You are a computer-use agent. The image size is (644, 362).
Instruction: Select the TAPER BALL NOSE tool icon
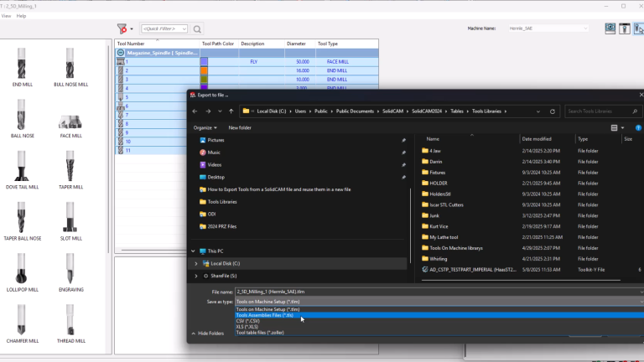(x=22, y=218)
